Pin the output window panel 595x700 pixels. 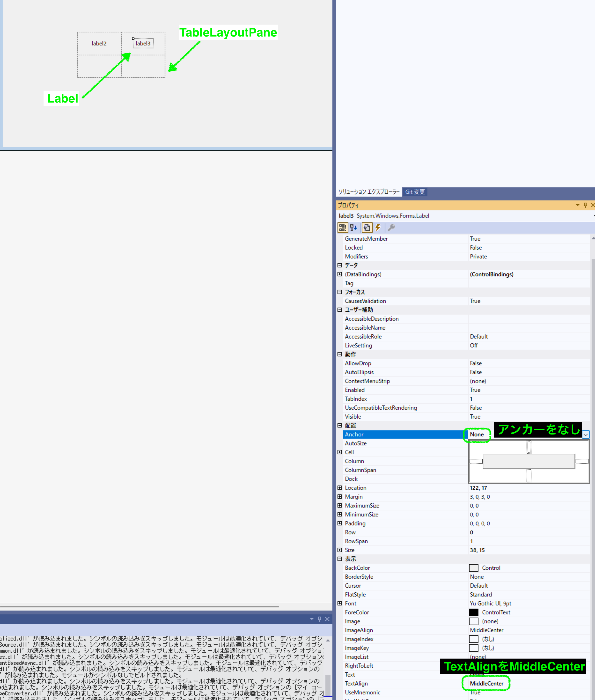[319, 619]
